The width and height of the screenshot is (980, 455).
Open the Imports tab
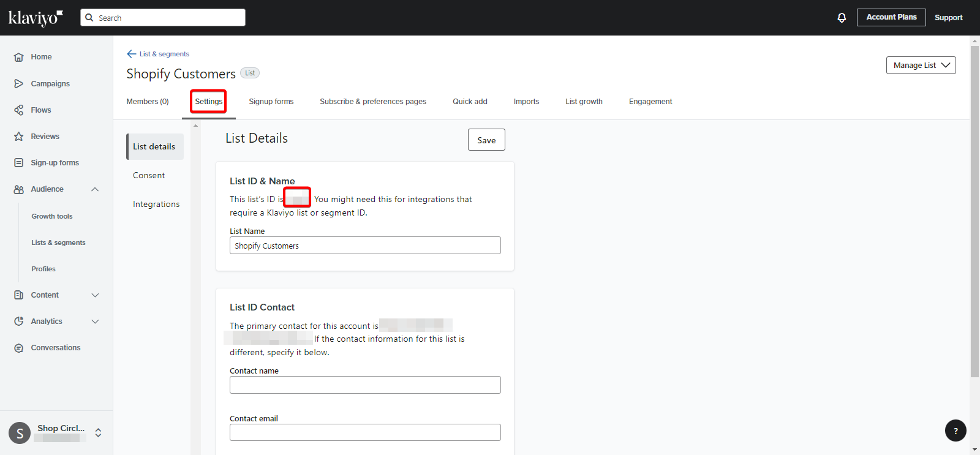(x=526, y=102)
